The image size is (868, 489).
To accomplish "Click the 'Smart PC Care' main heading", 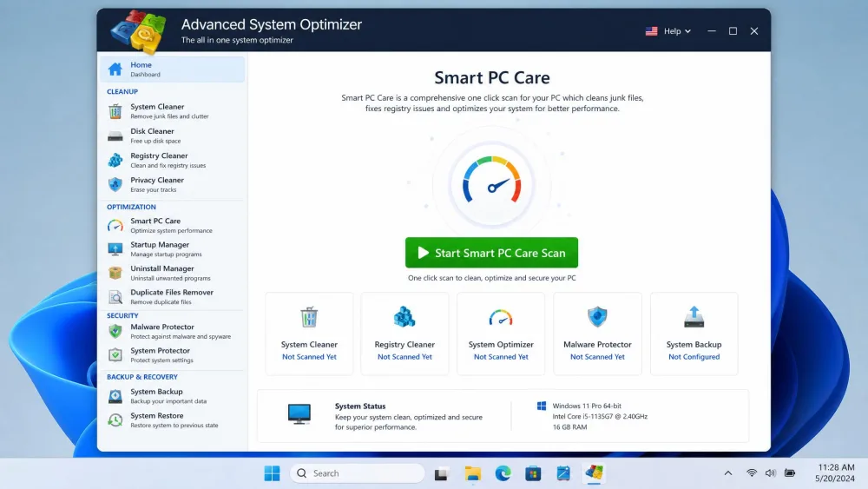I will [491, 77].
